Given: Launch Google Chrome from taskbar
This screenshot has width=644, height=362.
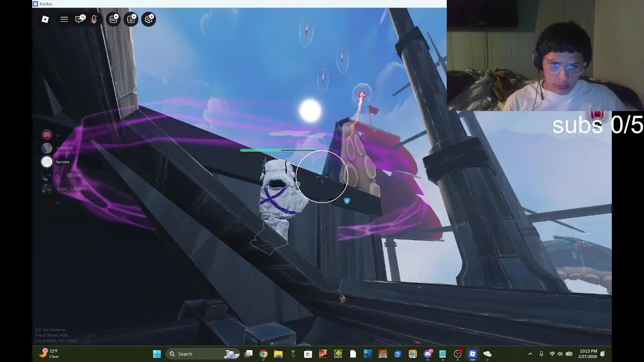Looking at the screenshot, I should click(263, 354).
